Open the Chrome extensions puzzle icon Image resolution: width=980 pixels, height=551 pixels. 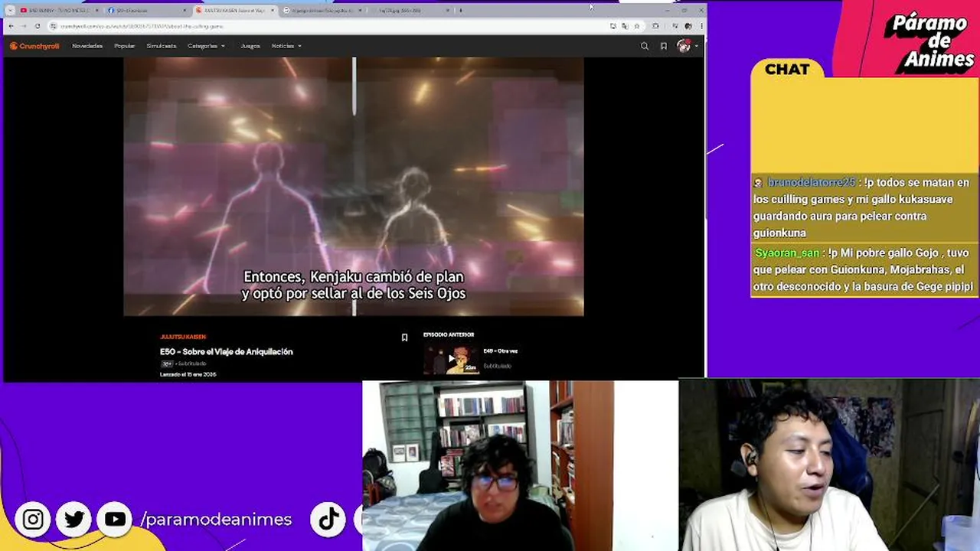pyautogui.click(x=655, y=26)
